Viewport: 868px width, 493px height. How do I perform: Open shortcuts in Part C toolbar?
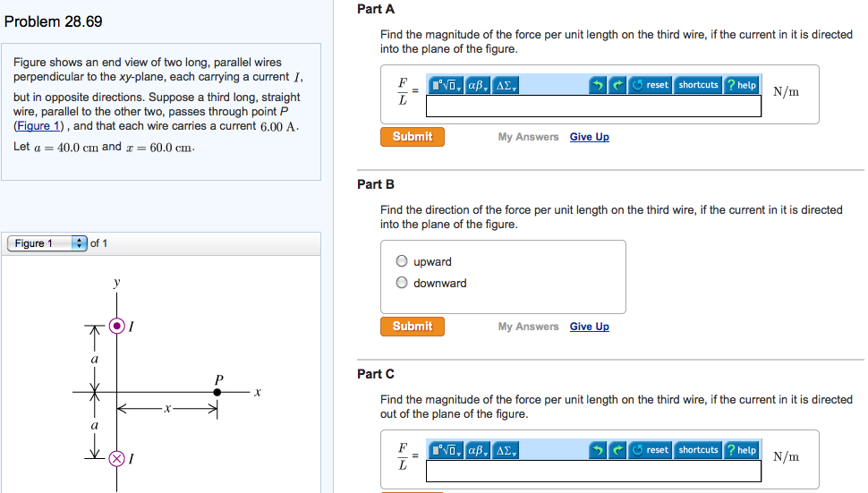pyautogui.click(x=698, y=450)
